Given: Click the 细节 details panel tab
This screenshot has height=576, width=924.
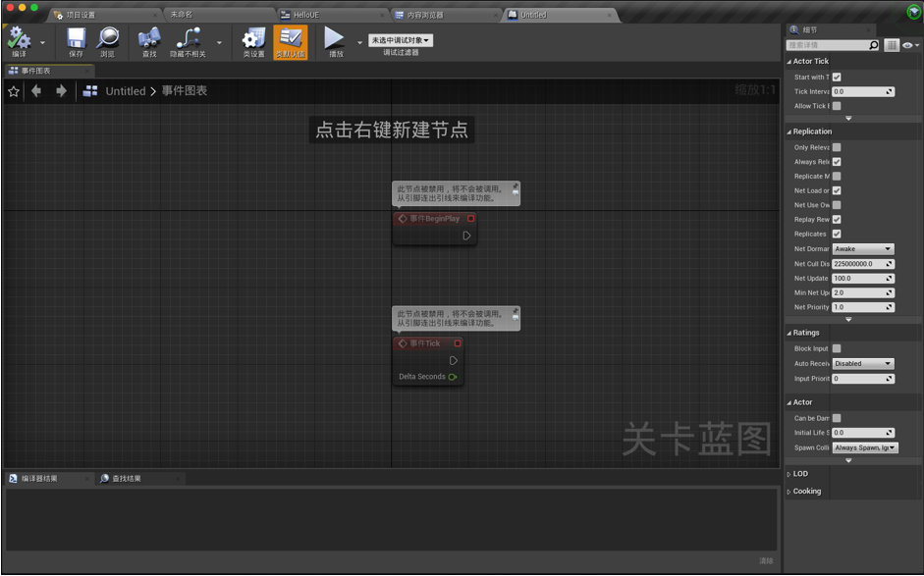Looking at the screenshot, I should click(809, 30).
